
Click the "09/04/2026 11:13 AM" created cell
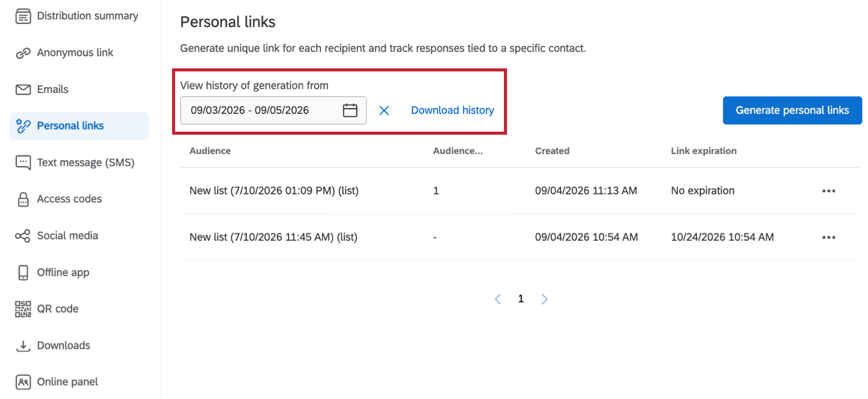click(x=586, y=191)
